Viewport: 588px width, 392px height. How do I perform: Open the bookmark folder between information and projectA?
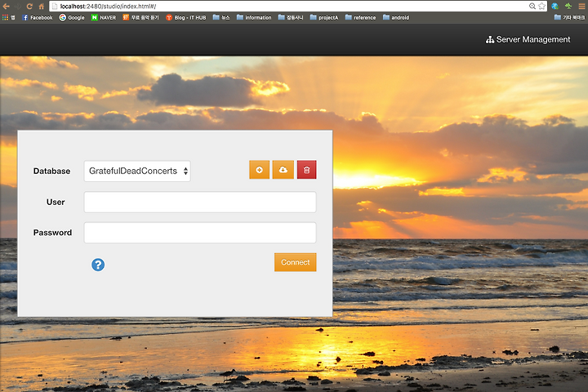(x=291, y=17)
